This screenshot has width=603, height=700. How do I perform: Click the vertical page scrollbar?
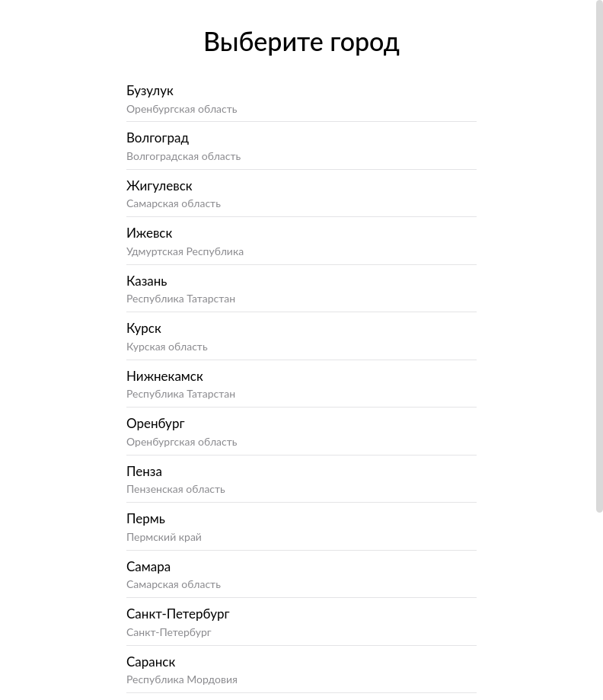599,256
